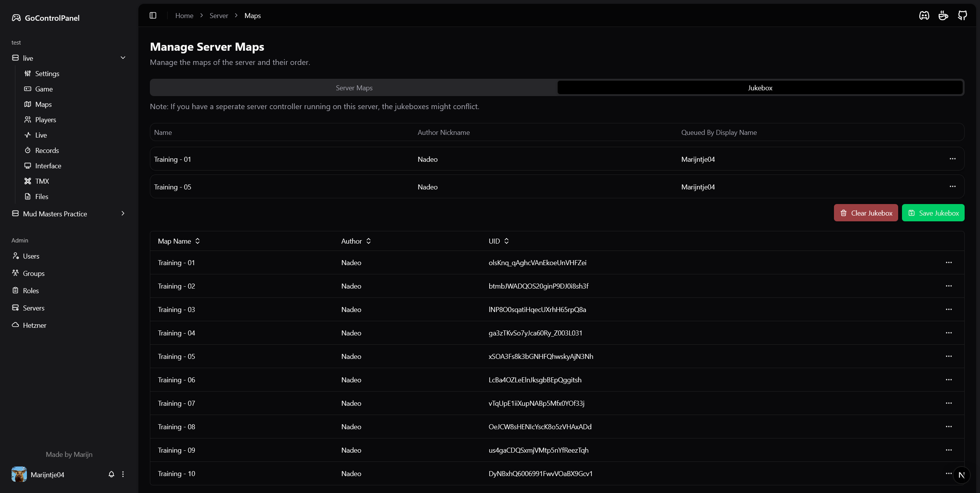Viewport: 980px width, 493px height.
Task: Click the Next.js N badge icon
Action: [x=962, y=475]
